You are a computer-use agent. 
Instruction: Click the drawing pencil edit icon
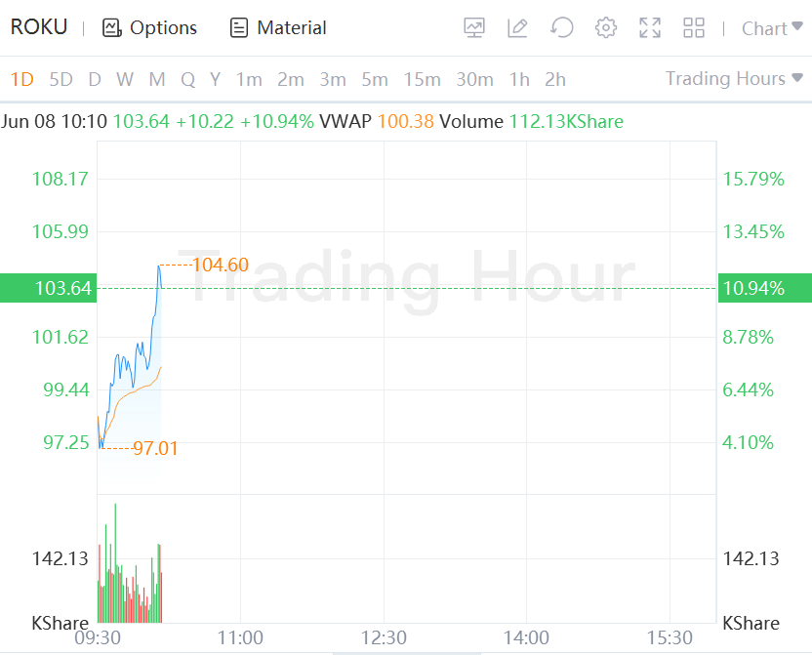tap(518, 28)
